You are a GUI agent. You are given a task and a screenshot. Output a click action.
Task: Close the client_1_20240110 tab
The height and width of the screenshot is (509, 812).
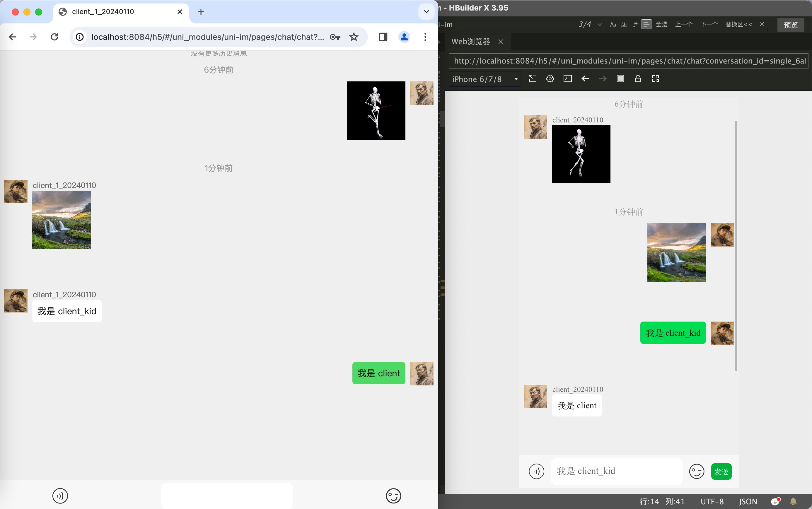tap(180, 12)
